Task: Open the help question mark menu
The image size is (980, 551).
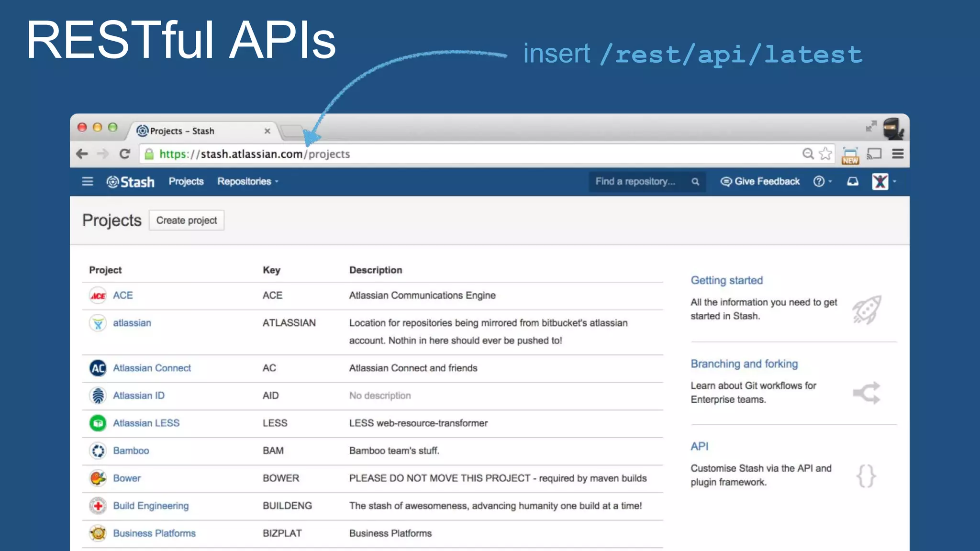Action: [823, 181]
